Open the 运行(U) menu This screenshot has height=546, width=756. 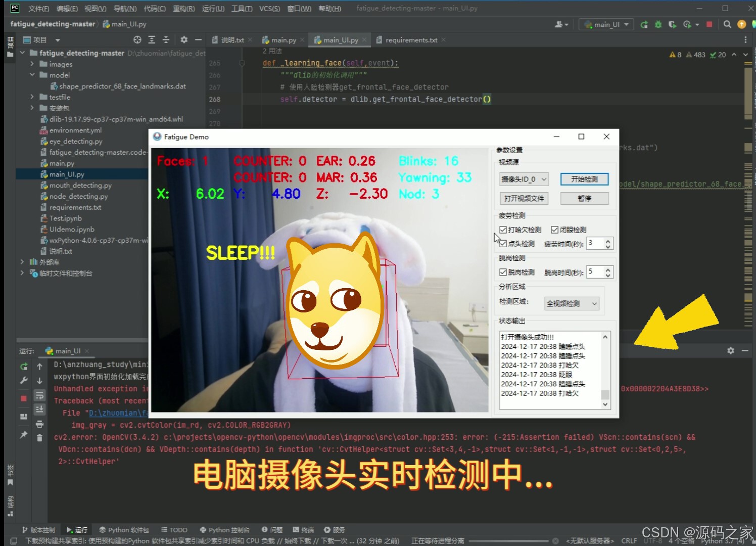(213, 8)
